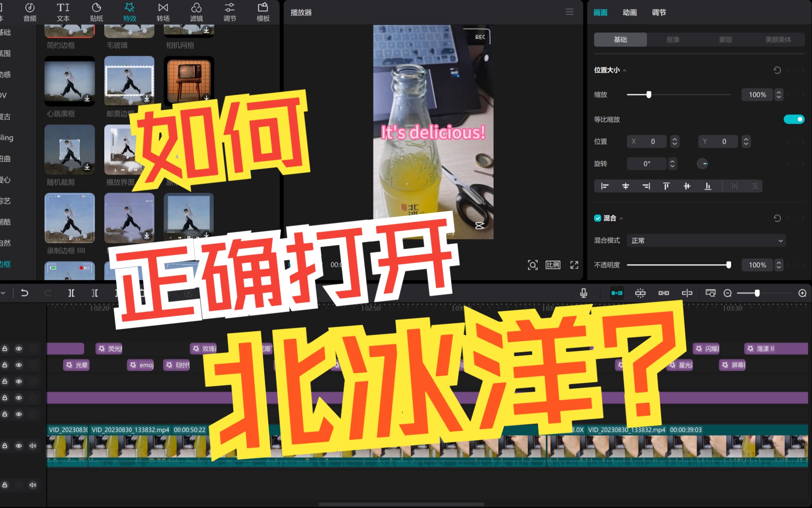The width and height of the screenshot is (812, 508).
Task: Click the 缩放 scale slider handle
Action: click(649, 94)
